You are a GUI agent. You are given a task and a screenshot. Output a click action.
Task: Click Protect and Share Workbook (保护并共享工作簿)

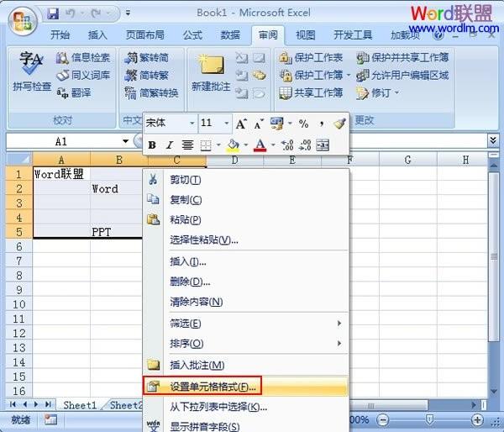[x=402, y=58]
